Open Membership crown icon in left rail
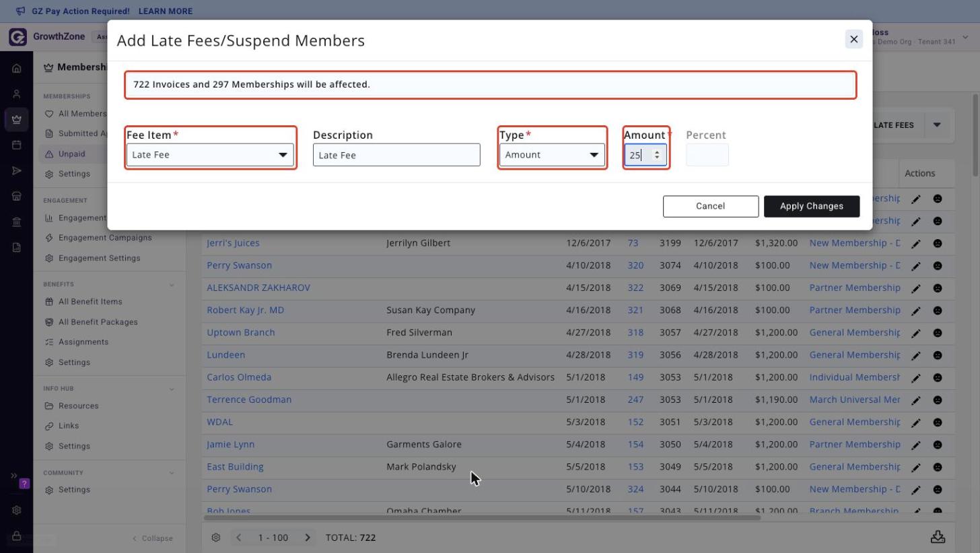This screenshot has width=980, height=553. click(17, 119)
